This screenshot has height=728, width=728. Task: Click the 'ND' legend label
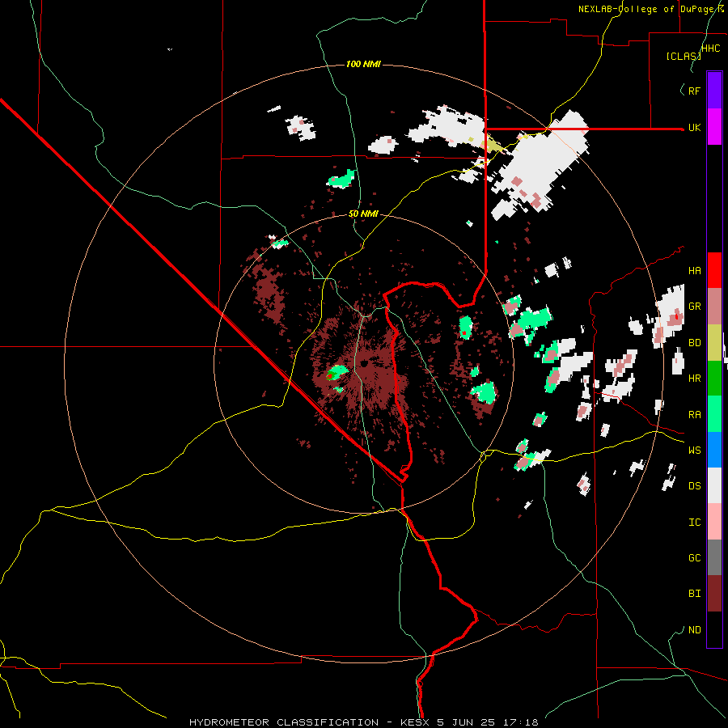pos(694,630)
